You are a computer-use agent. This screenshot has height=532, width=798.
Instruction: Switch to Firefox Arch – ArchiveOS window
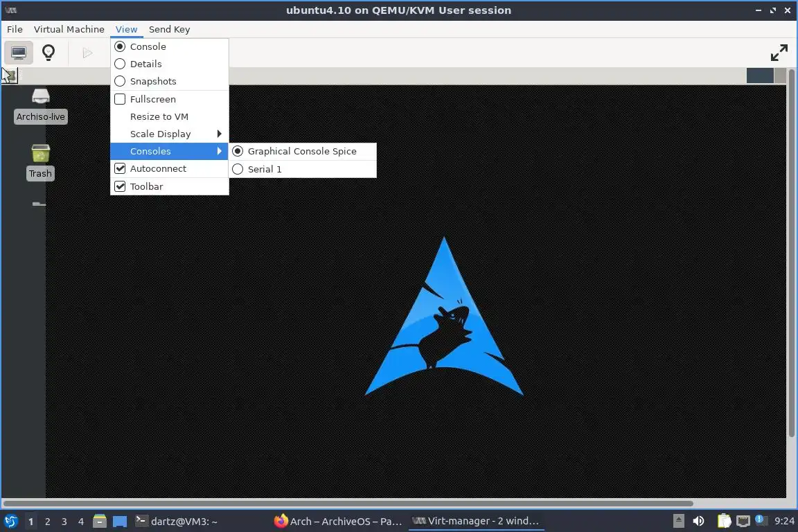[x=339, y=522]
